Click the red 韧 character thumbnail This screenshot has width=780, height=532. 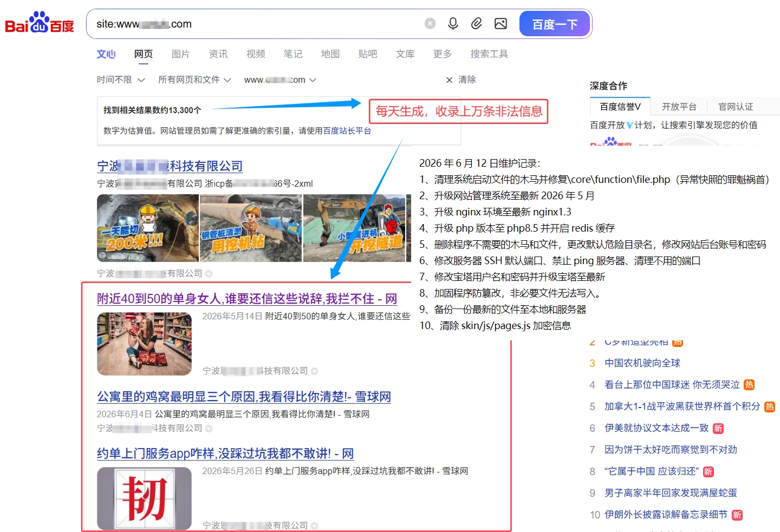tap(144, 498)
